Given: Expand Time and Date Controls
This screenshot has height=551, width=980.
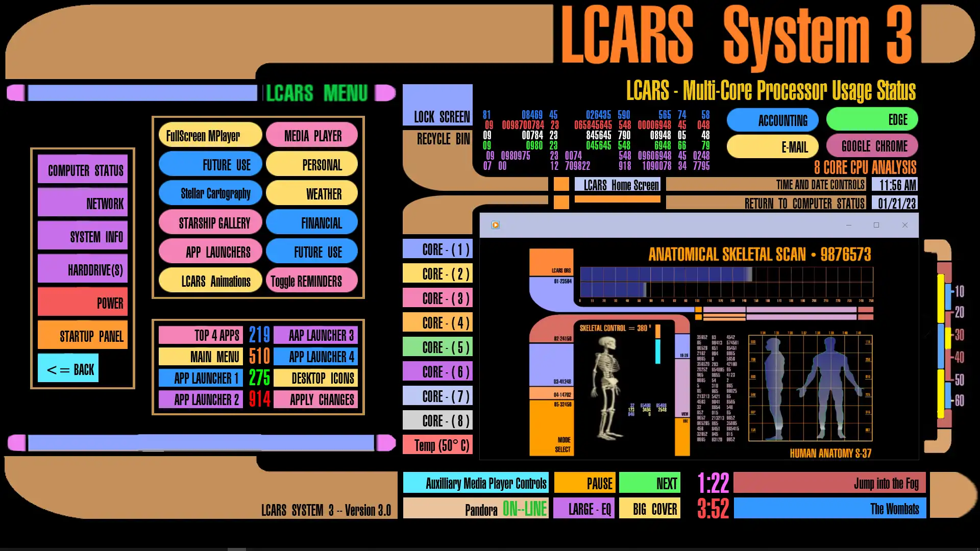Looking at the screenshot, I should click(801, 185).
